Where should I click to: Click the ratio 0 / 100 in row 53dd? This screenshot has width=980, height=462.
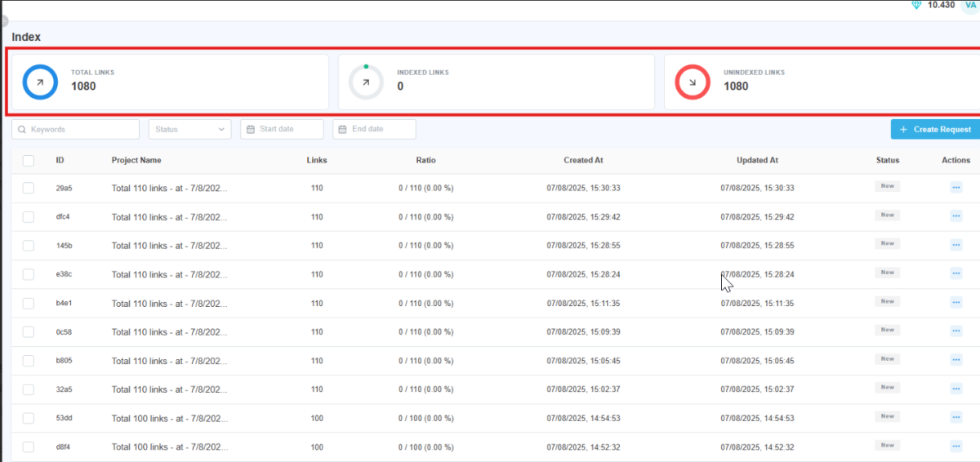tap(425, 418)
